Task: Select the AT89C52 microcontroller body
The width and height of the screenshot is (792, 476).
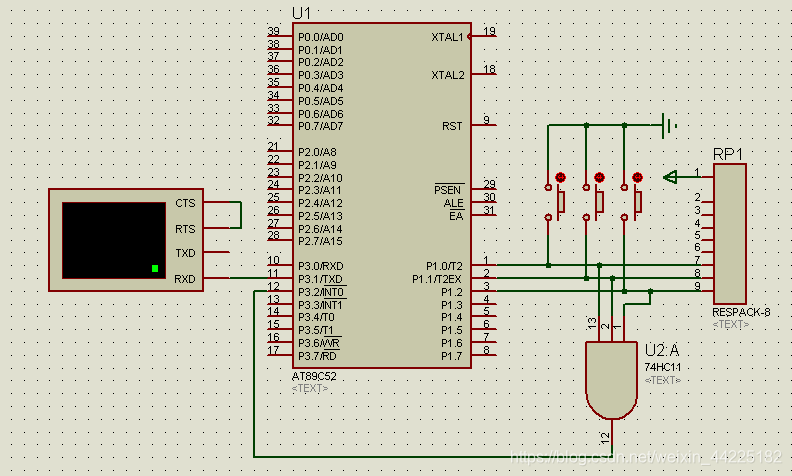Action: coord(382,195)
